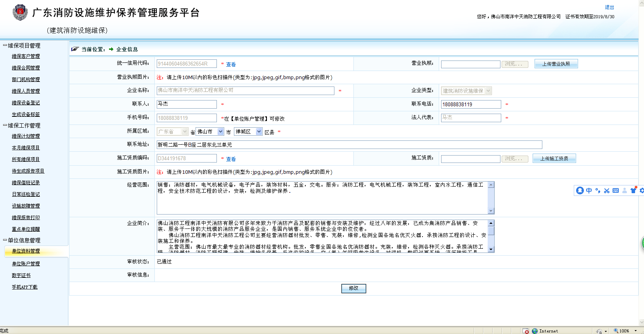Image resolution: width=644 pixels, height=334 pixels.
Task: Click the zoom magnifier icon in status bar
Action: tap(616, 331)
